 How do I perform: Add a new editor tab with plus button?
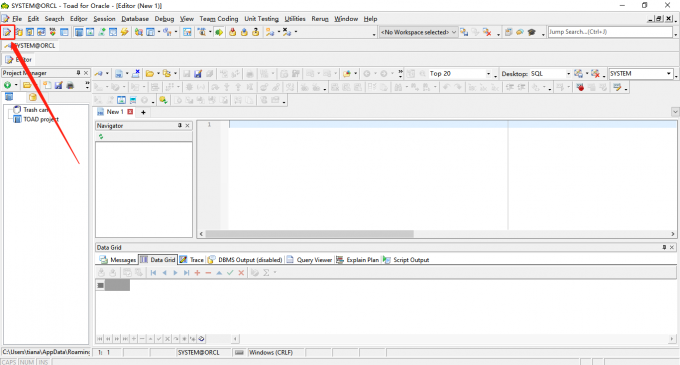(143, 112)
